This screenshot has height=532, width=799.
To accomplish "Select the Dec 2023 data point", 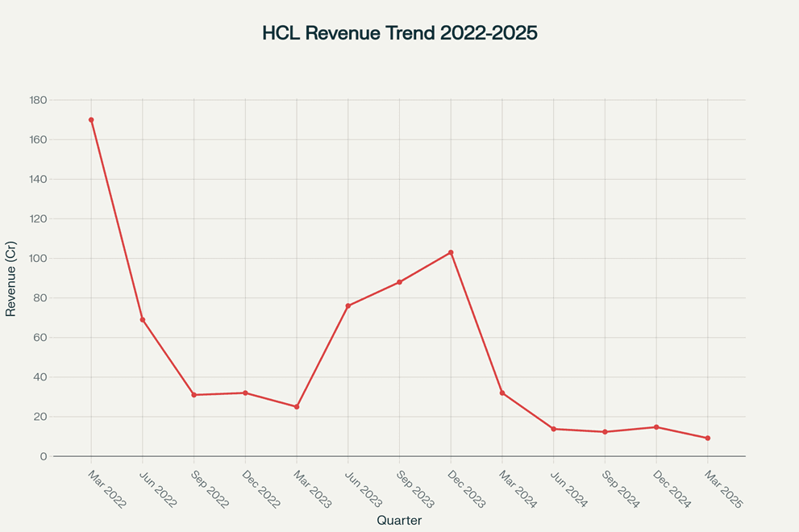I will pyautogui.click(x=451, y=252).
